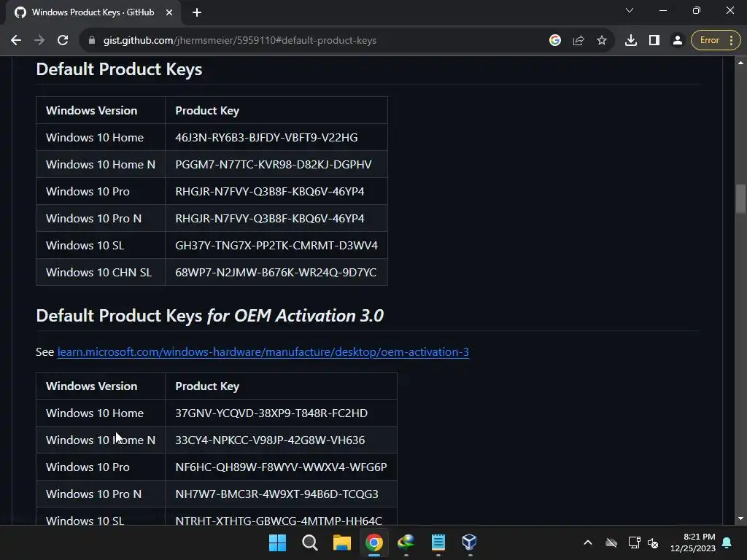Click the Default Product Keys heading
The image size is (747, 560).
tap(119, 69)
